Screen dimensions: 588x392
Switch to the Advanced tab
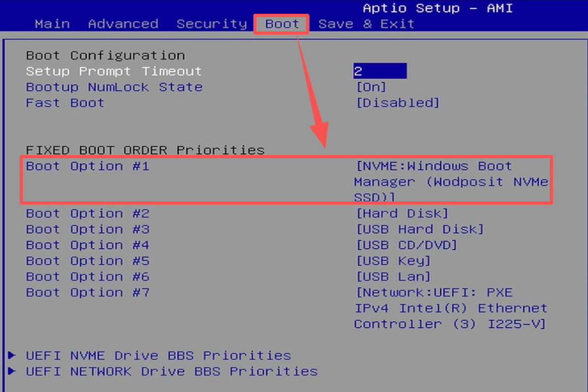pyautogui.click(x=123, y=24)
